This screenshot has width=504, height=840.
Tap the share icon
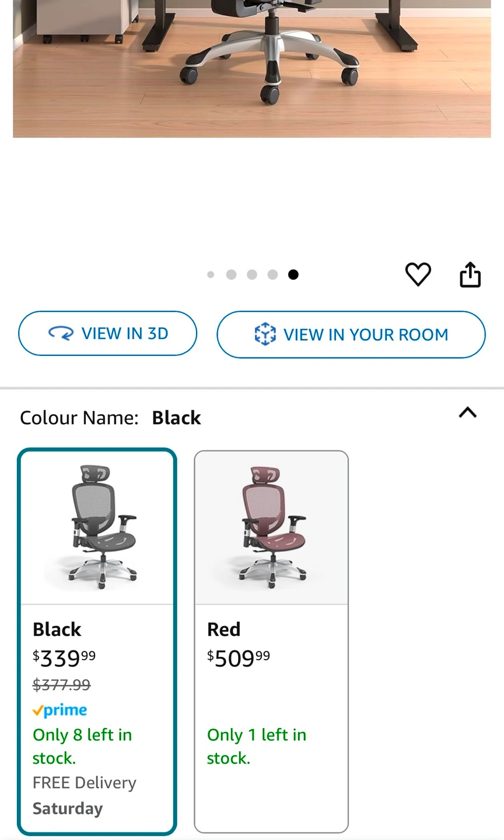click(x=470, y=275)
